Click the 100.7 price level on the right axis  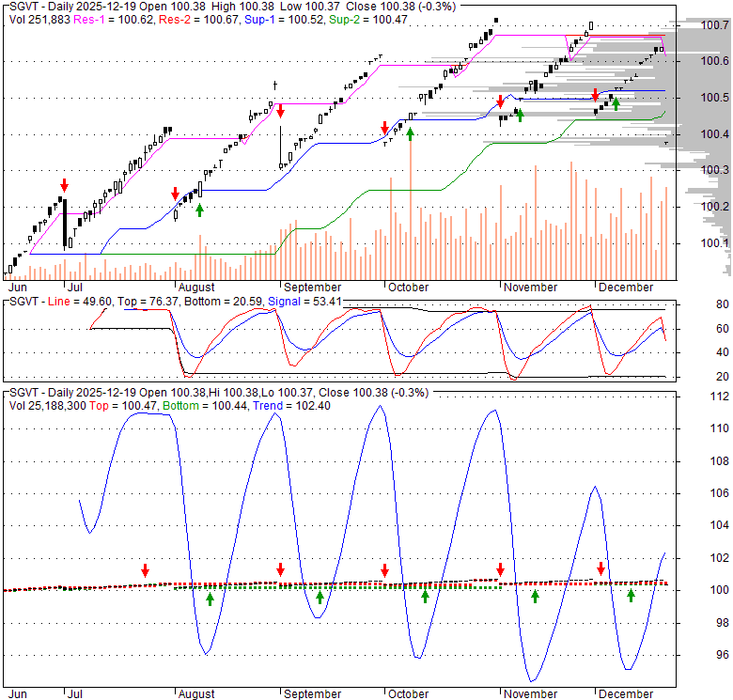click(x=715, y=25)
